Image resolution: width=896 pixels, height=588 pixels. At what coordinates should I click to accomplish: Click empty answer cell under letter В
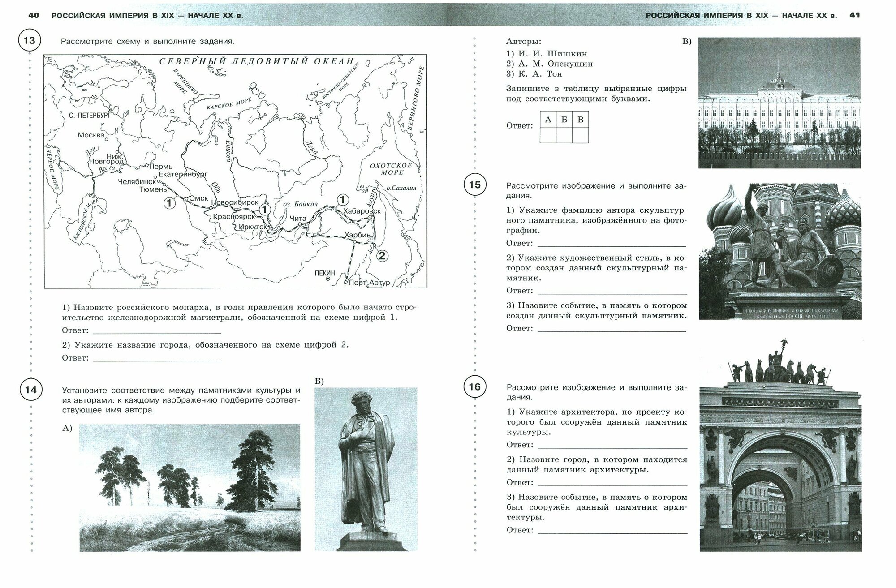[x=581, y=135]
